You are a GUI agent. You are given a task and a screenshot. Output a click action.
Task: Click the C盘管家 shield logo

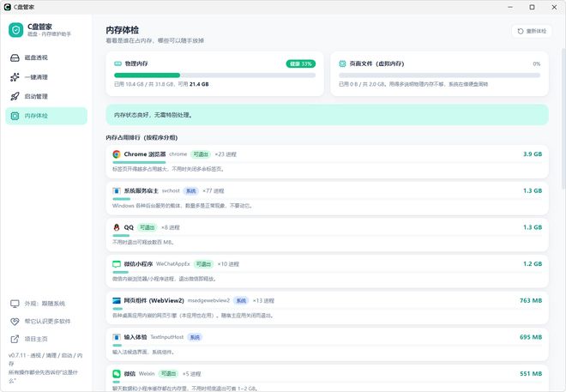coord(16,30)
